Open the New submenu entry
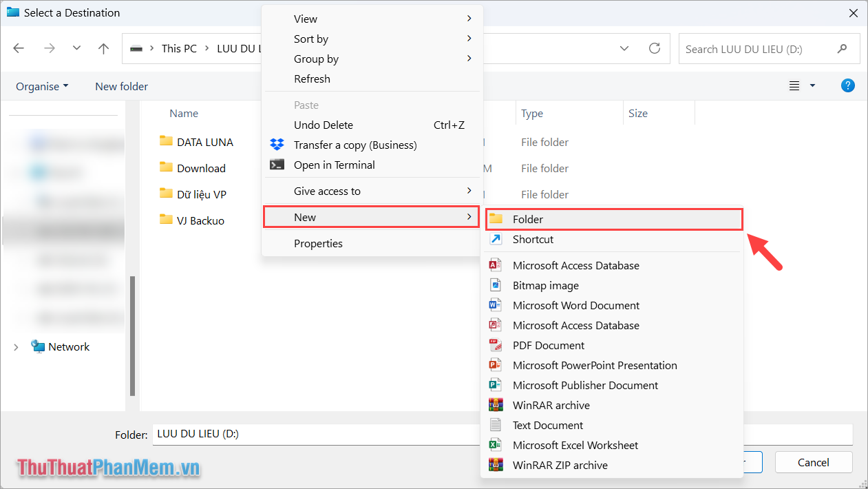 click(371, 217)
